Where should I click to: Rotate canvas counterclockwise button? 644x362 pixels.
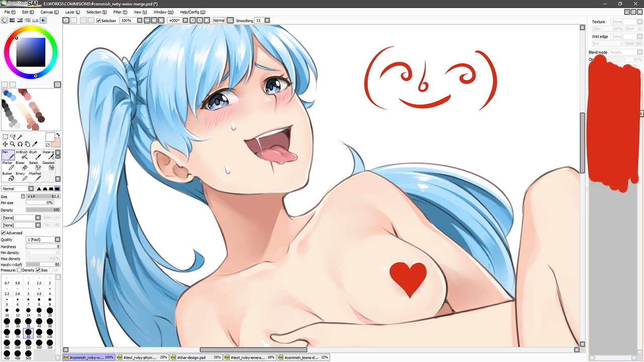(193, 21)
